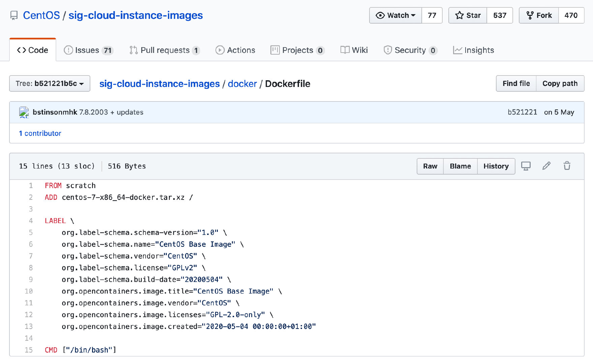Open the Projects tab
Viewport: 593px width, 364px height.
click(x=297, y=50)
